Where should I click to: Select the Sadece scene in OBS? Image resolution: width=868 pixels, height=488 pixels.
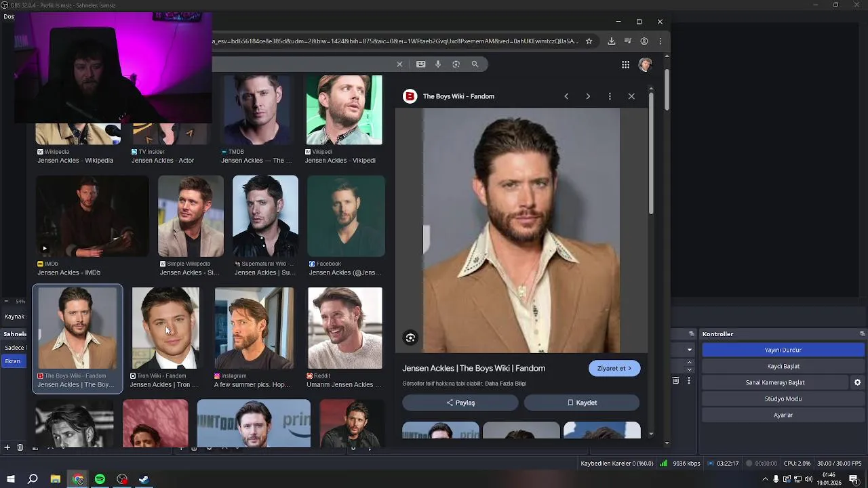tap(14, 347)
